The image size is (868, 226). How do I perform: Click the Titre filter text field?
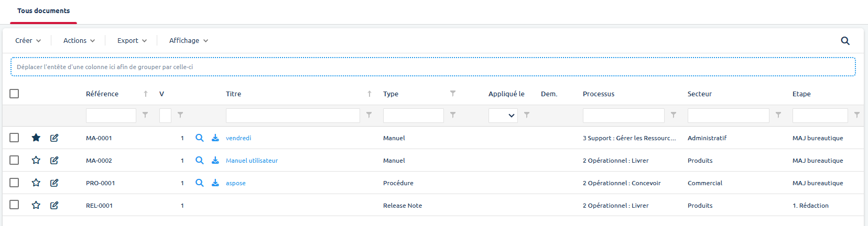(292, 116)
